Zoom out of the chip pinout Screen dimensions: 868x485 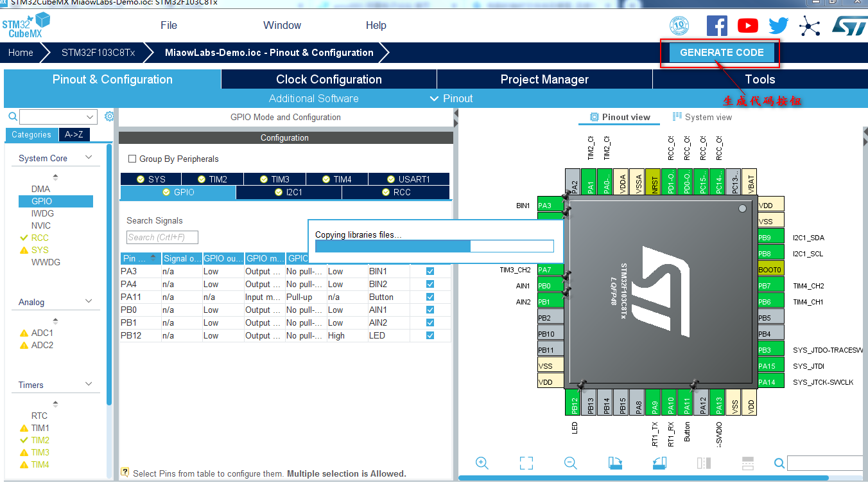570,463
